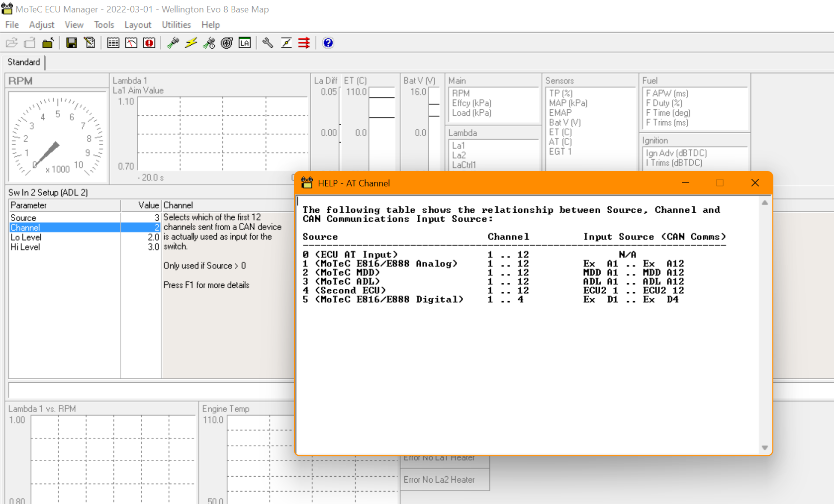Minimize the HELP - AT Channel window
834x504 pixels.
point(685,183)
